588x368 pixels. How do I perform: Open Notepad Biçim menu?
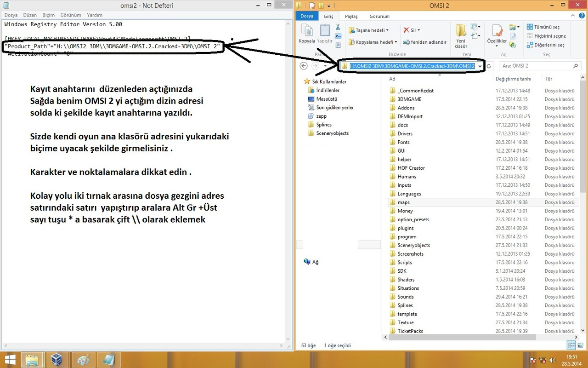point(48,15)
